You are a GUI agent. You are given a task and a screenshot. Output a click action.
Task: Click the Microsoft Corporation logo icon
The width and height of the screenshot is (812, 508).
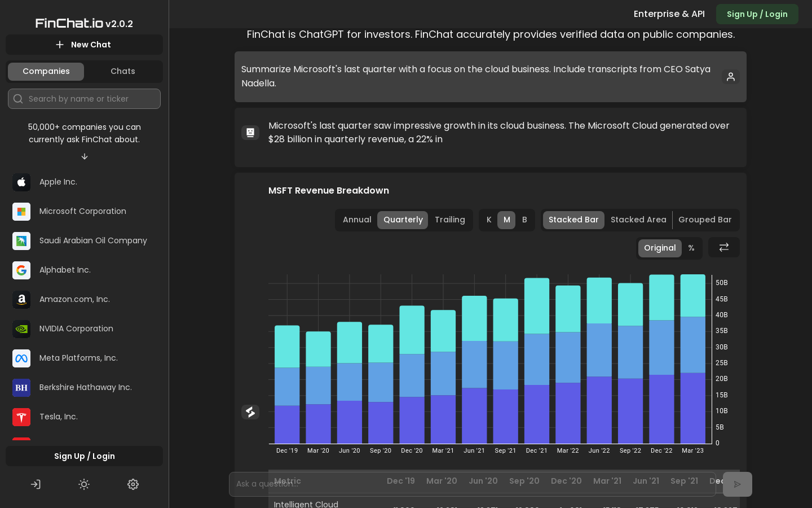(x=21, y=212)
